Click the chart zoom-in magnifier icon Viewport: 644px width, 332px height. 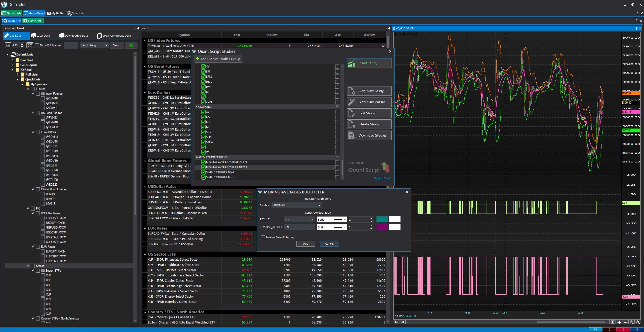tap(632, 322)
